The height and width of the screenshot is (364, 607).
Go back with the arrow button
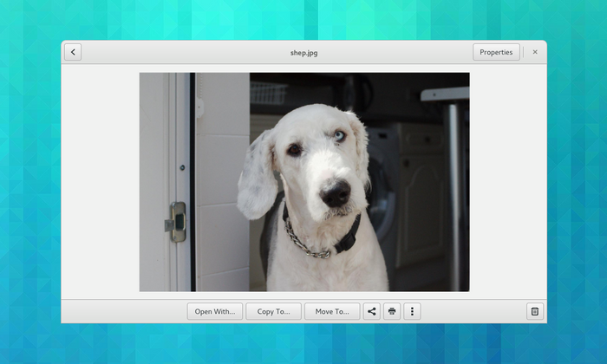[73, 52]
